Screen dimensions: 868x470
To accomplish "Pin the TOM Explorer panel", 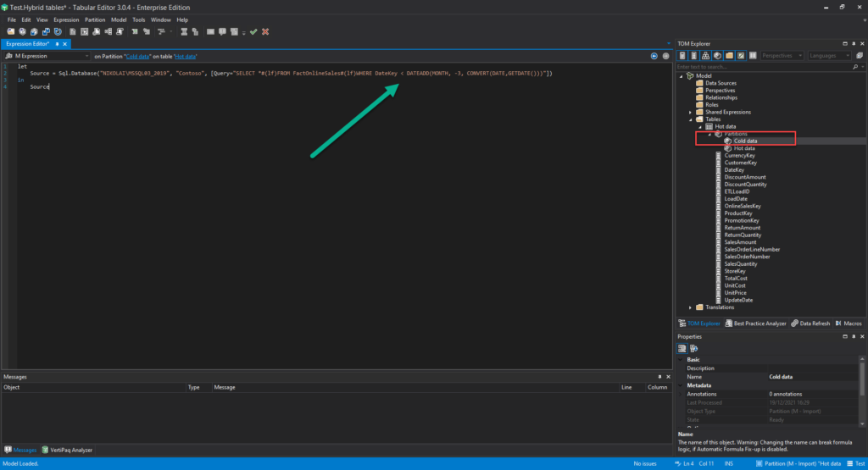I will point(854,44).
